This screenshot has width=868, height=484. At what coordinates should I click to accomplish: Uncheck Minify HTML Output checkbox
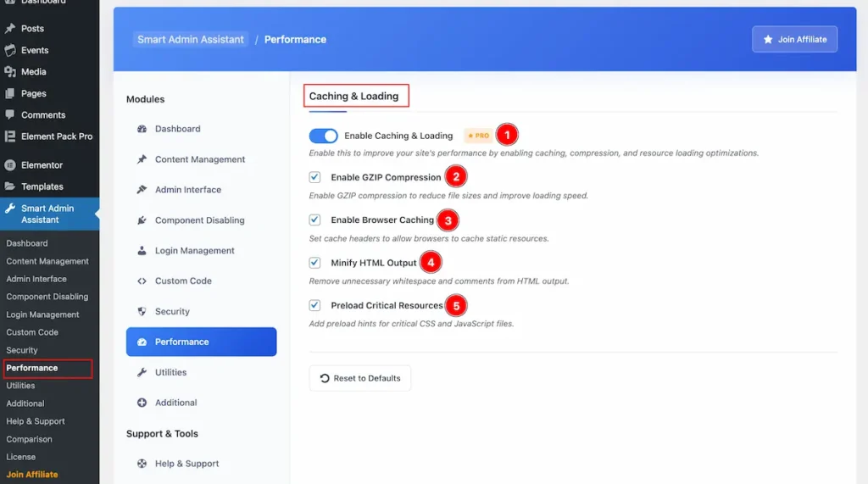pos(314,263)
